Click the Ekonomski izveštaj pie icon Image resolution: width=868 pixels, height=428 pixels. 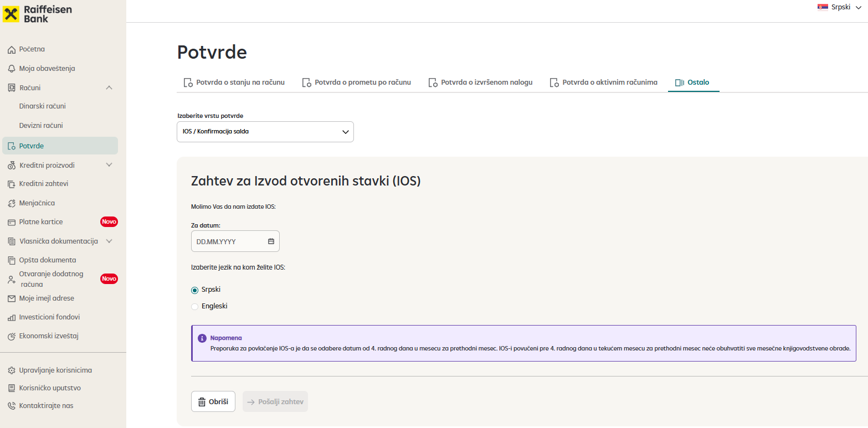[12, 336]
